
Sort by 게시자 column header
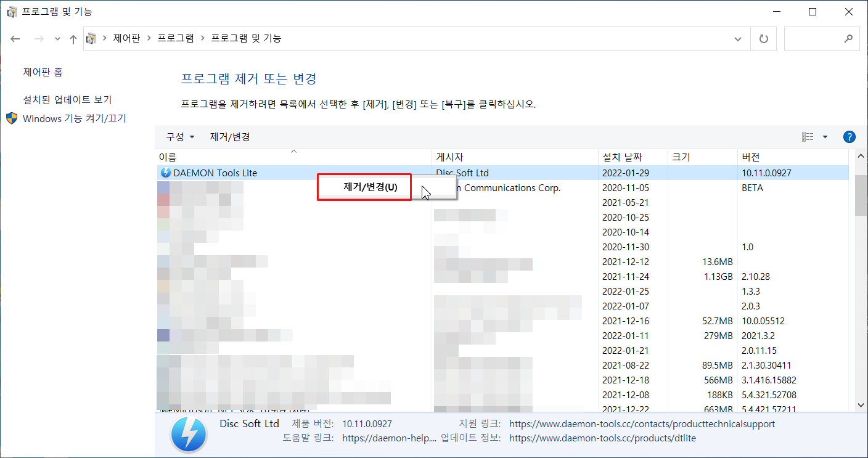coord(515,157)
